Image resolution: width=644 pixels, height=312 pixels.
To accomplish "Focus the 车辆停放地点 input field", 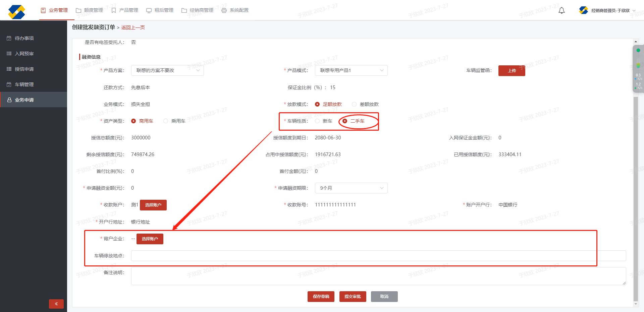I will tap(378, 256).
